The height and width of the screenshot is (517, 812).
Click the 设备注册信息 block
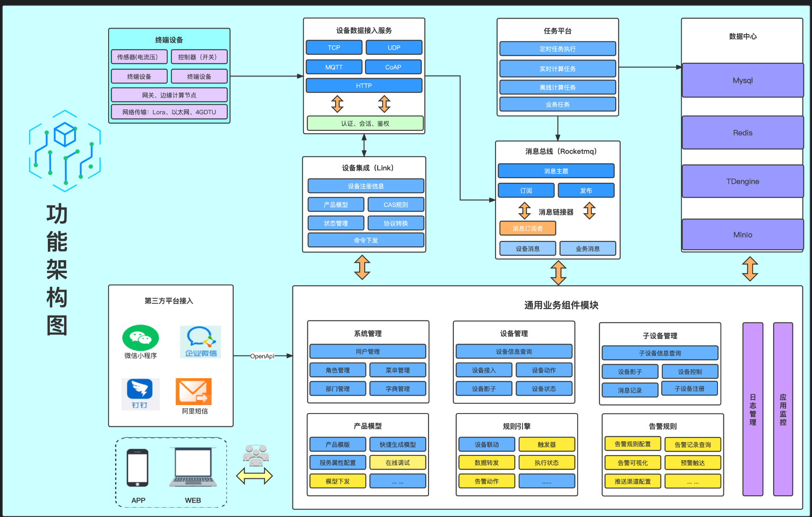click(366, 186)
